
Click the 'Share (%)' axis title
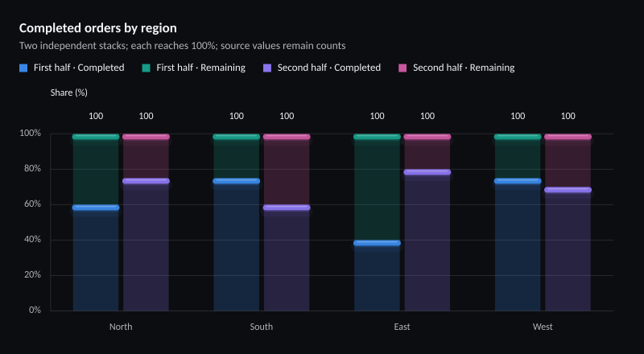[x=69, y=93]
